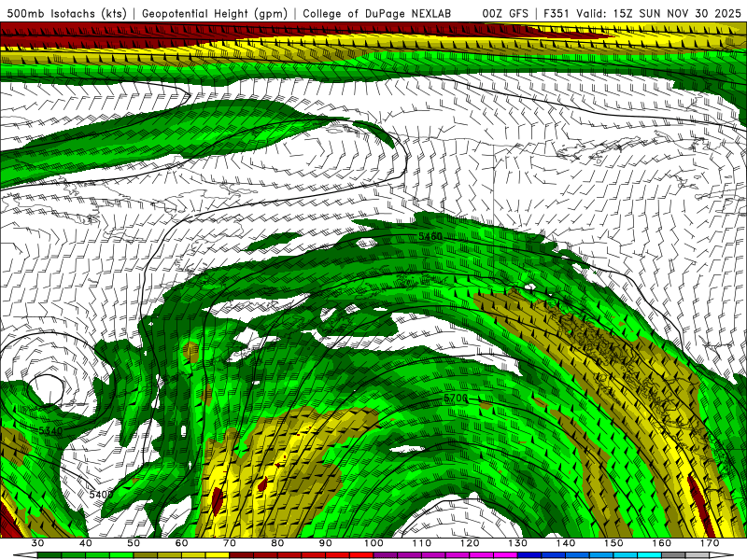Click the 130 value on the color scale
The height and width of the screenshot is (560, 747).
518,543
